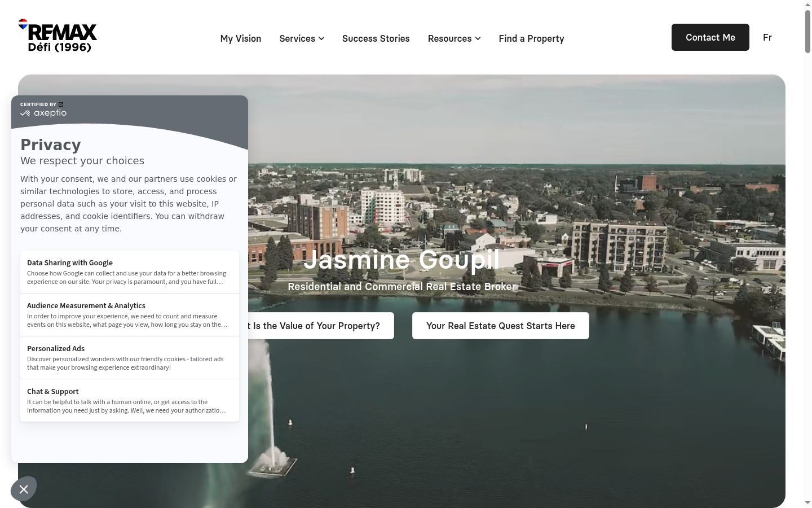Toggle the Personalized Ads option
Screen dimensions: 812x508
130,358
